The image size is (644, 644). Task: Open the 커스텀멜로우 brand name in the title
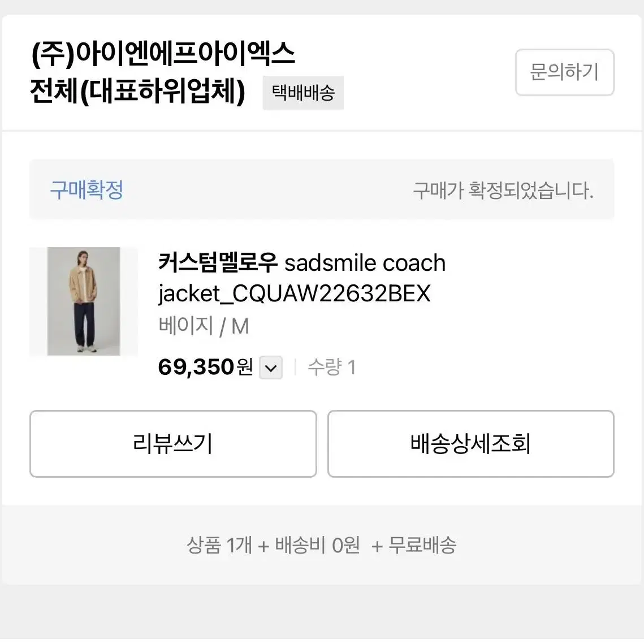pos(218,263)
